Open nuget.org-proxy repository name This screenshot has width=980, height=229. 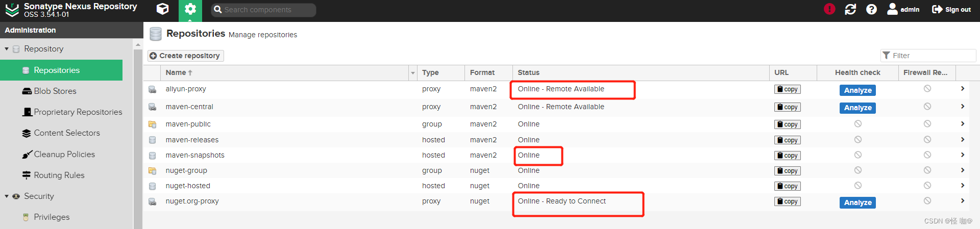point(192,201)
